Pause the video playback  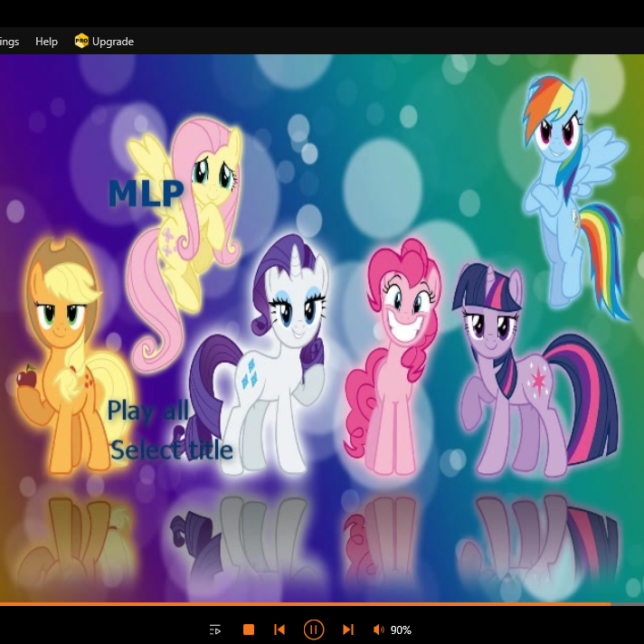pos(313,630)
